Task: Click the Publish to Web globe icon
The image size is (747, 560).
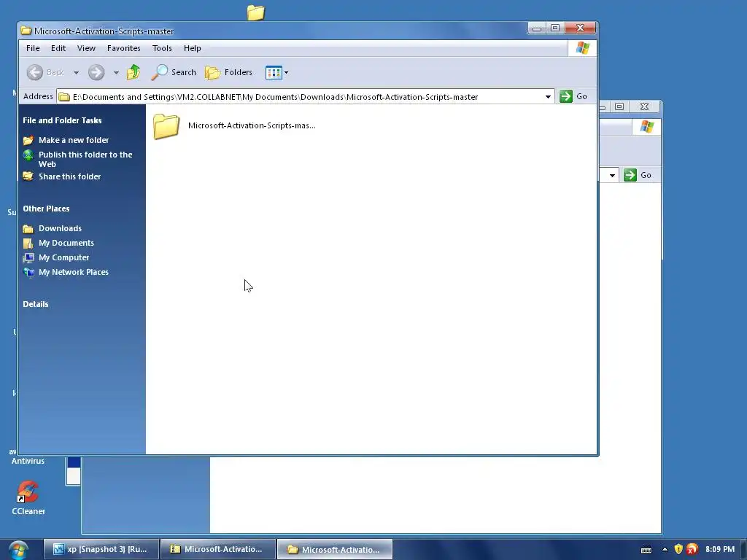Action: [x=28, y=155]
